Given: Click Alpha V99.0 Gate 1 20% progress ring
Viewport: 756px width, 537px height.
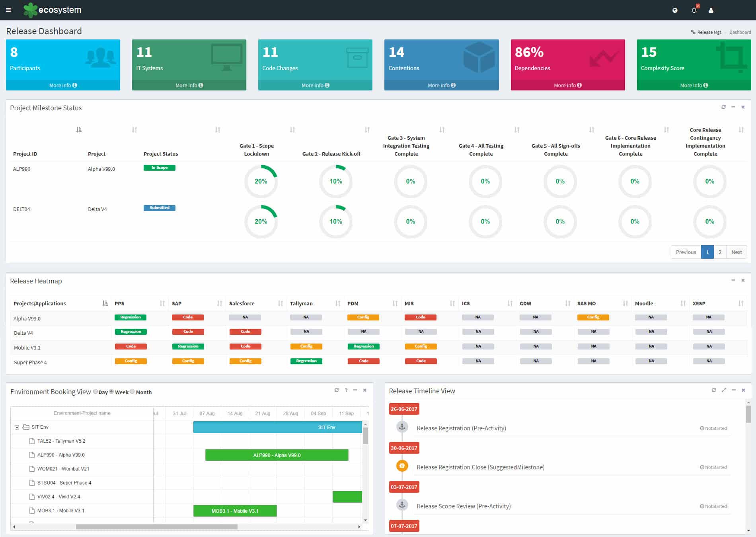Looking at the screenshot, I should tap(261, 182).
